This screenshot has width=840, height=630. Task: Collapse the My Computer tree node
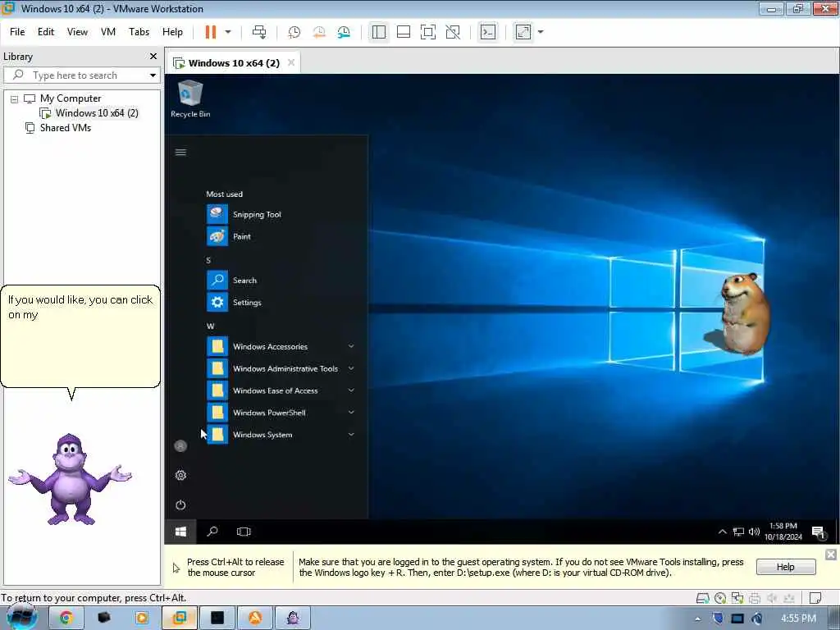click(x=15, y=99)
